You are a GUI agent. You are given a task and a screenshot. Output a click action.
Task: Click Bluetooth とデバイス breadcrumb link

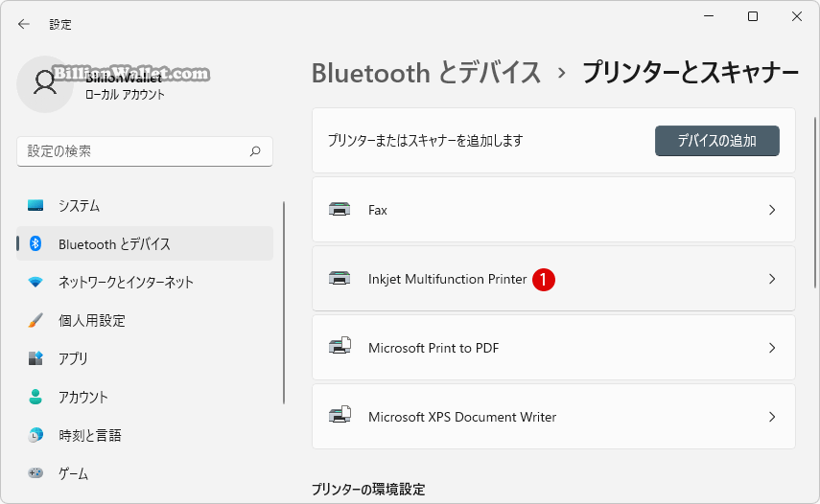426,73
